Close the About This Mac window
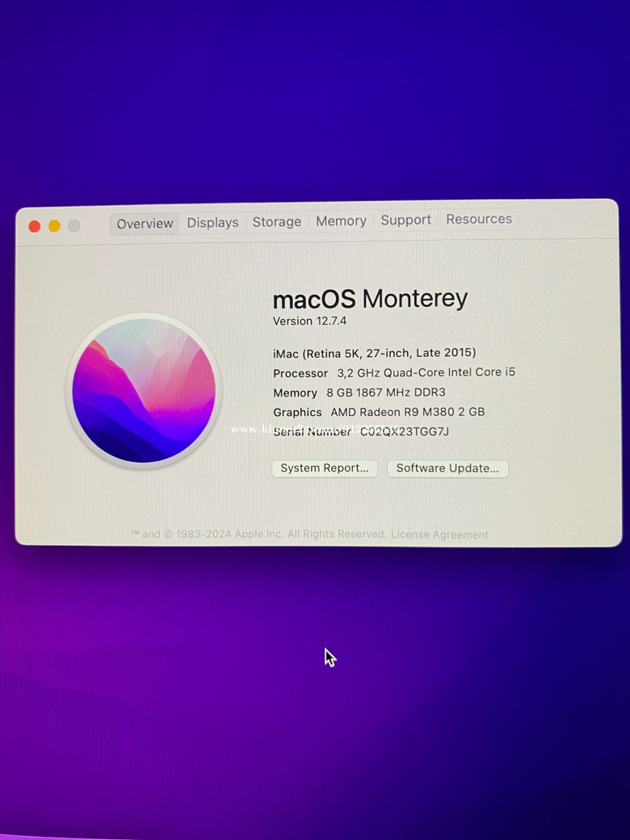 (35, 226)
